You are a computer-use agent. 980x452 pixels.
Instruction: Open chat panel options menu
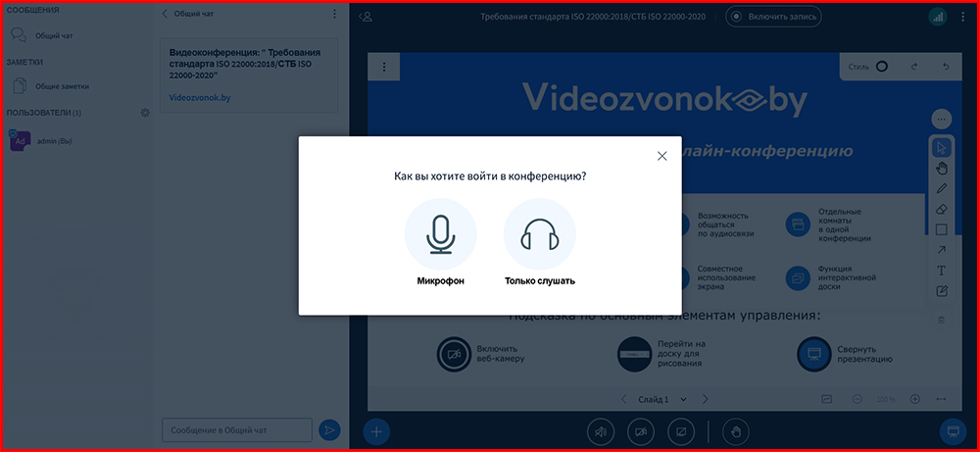335,14
